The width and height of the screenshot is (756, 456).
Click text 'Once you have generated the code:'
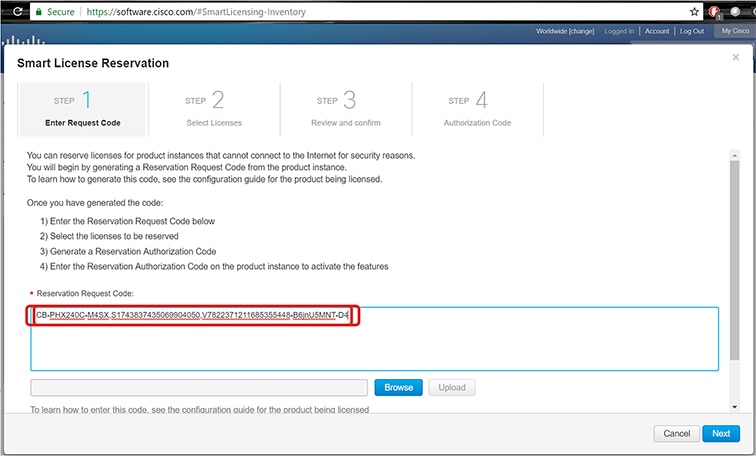(95, 203)
